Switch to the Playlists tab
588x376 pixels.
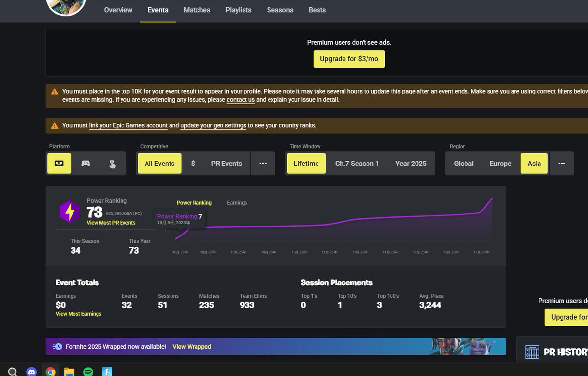(x=239, y=10)
